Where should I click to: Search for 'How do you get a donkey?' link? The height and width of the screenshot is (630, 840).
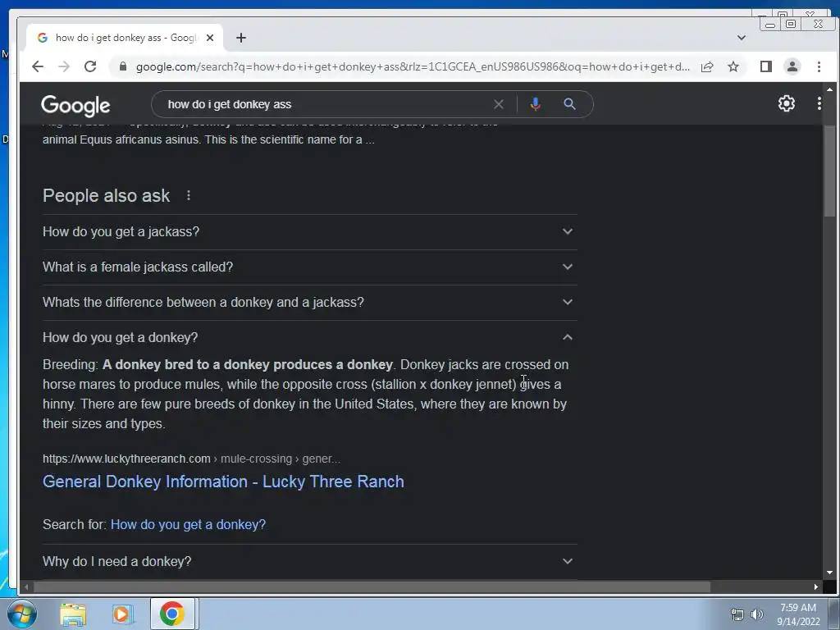pos(188,524)
